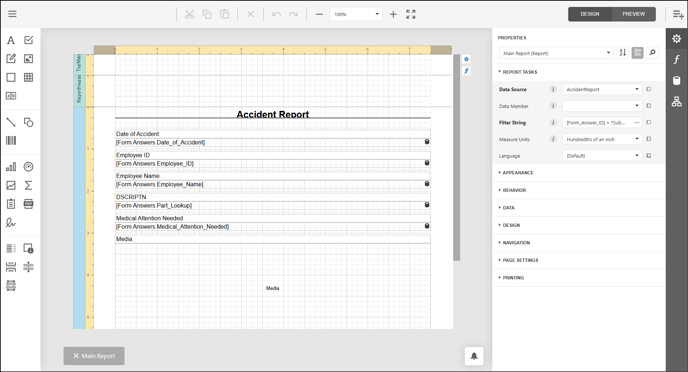Select the Picture Box control tool
688x372 pixels.
29,59
